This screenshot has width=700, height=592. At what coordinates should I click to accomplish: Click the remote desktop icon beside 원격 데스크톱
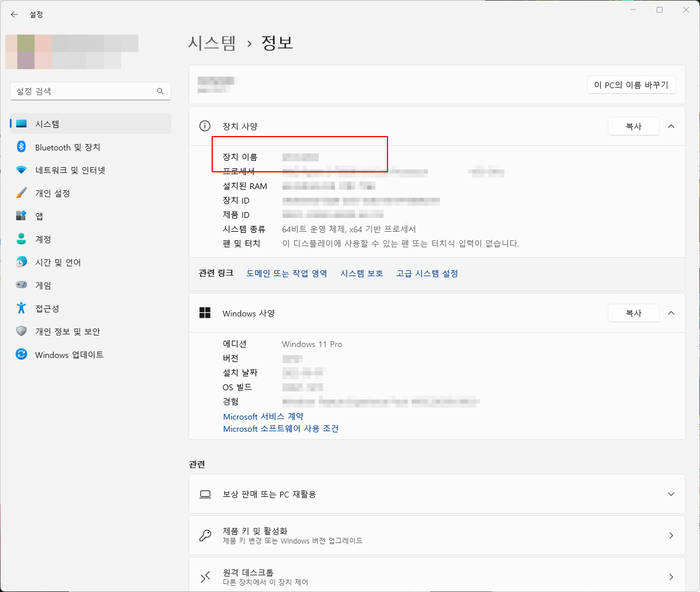pos(205,577)
